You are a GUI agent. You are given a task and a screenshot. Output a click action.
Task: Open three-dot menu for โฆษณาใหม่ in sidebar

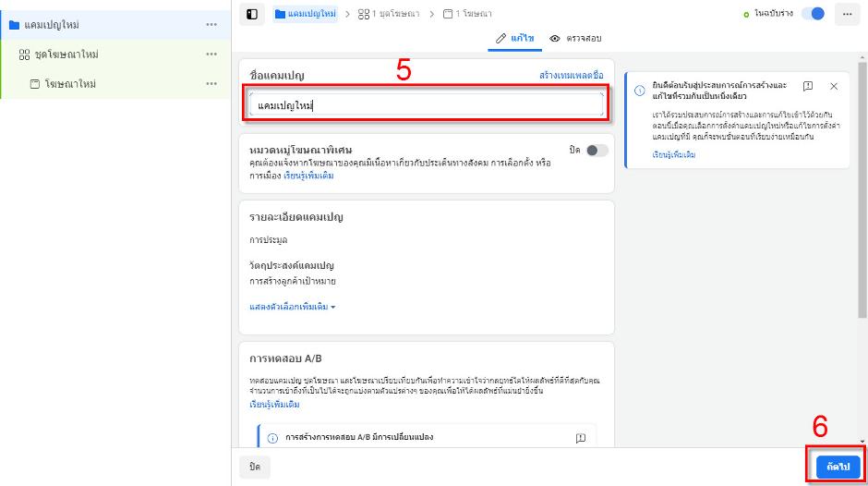[x=211, y=84]
